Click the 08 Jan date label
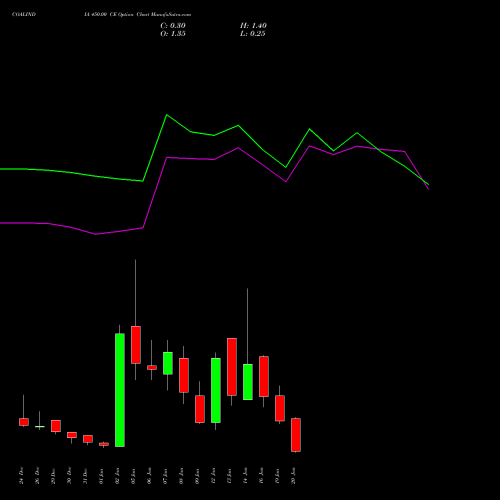 182,476
